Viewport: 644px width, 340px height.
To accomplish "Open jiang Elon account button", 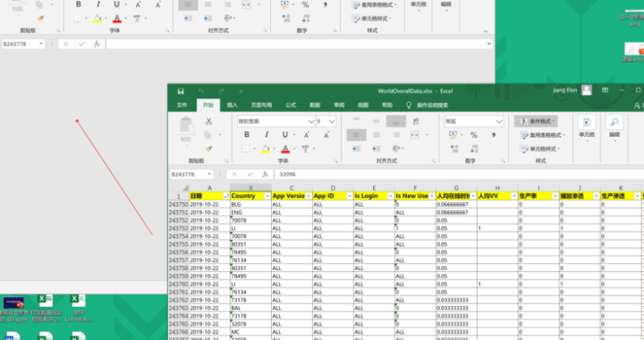I will click(572, 90).
